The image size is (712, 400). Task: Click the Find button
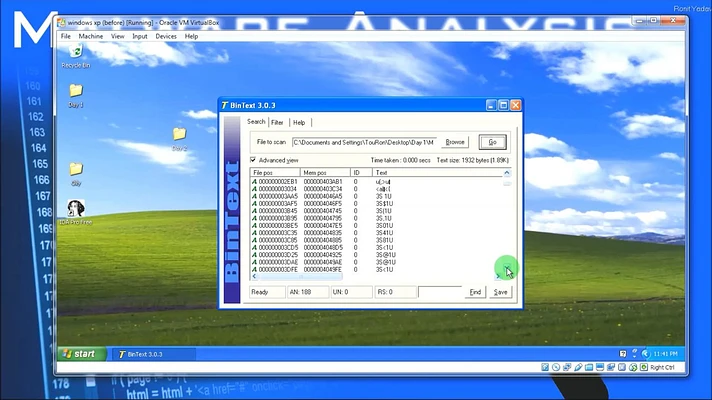coord(475,292)
